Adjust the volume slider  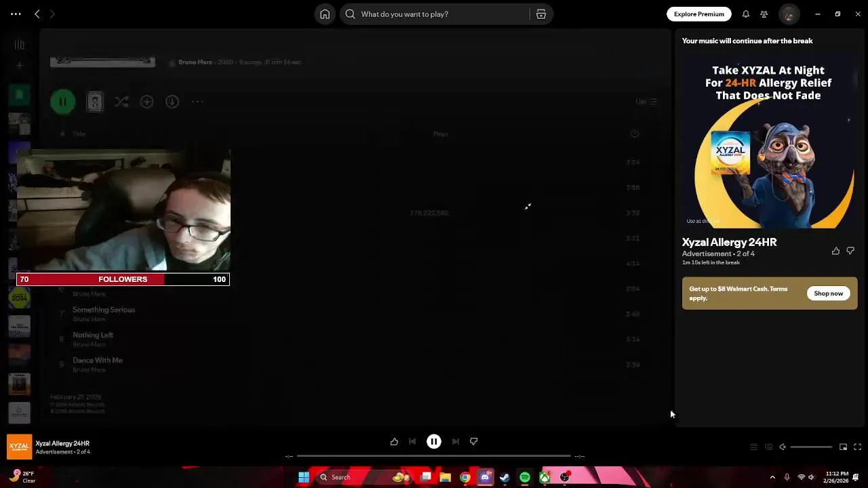[811, 447]
